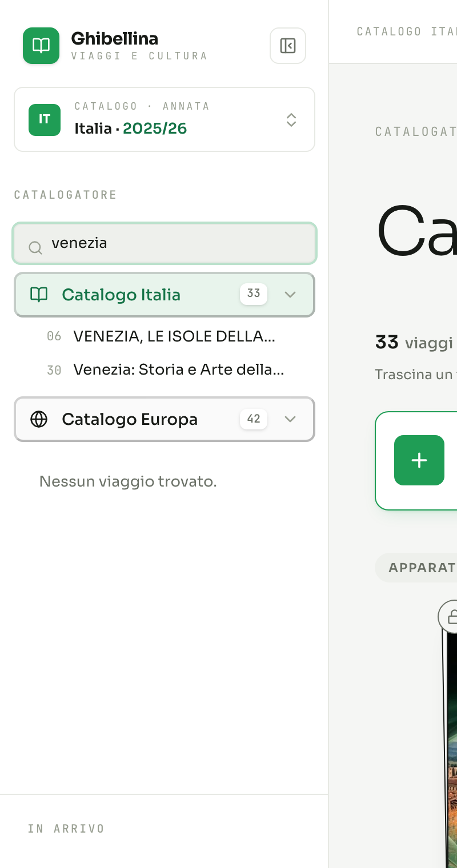457x868 pixels.
Task: Click the IN ARRIVO footer label
Action: click(66, 829)
